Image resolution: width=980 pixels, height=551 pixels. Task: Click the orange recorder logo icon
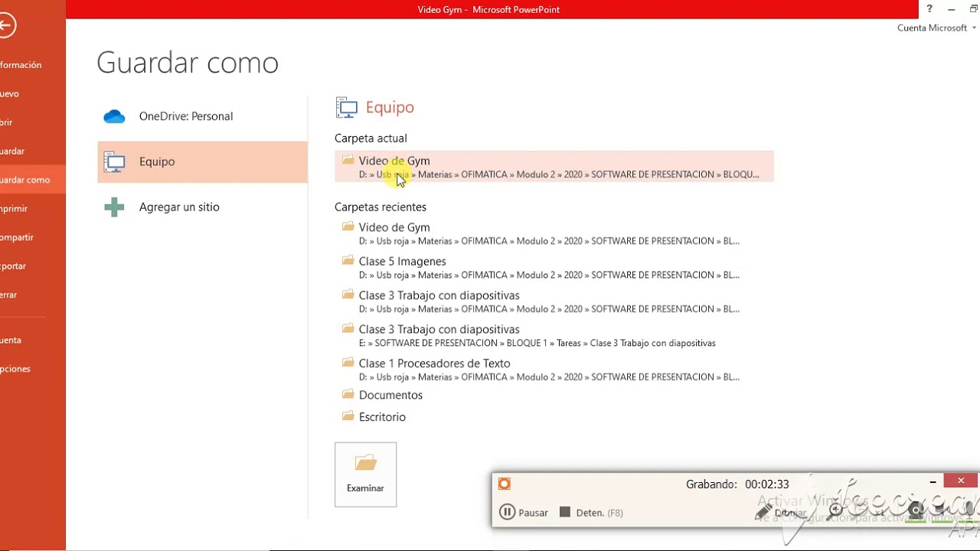coord(504,484)
